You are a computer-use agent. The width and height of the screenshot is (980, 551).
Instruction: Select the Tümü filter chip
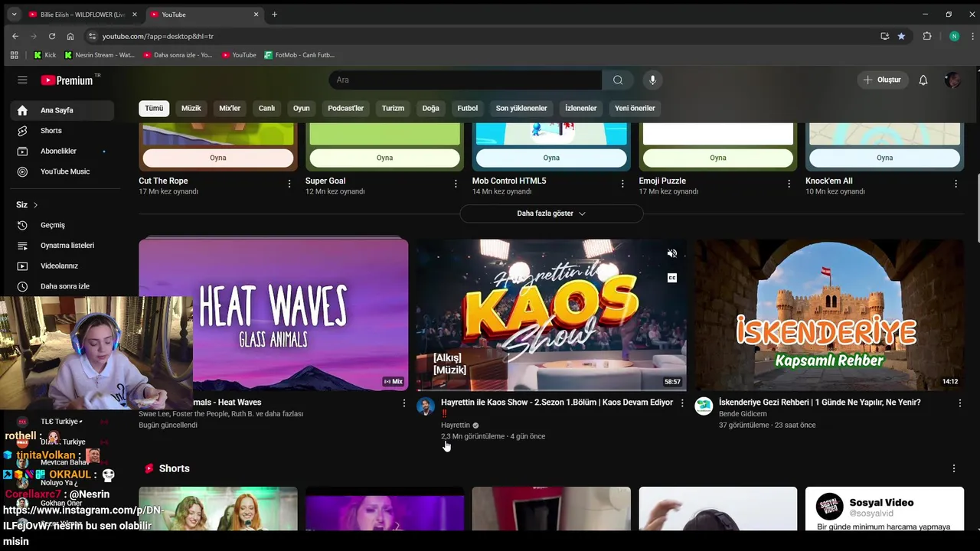tap(154, 109)
